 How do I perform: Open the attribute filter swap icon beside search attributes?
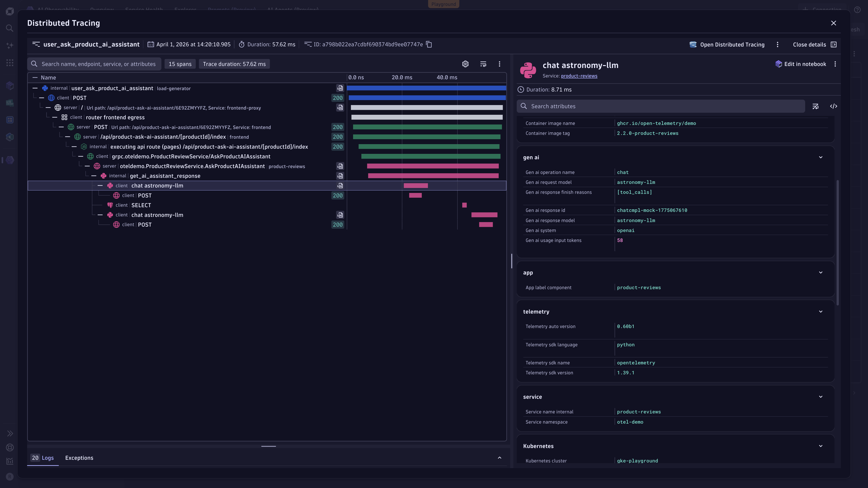pyautogui.click(x=816, y=106)
